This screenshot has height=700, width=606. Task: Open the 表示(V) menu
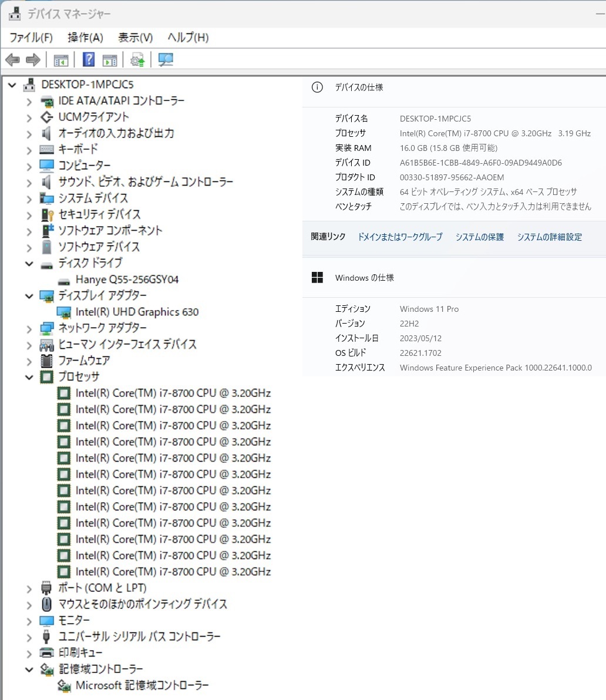(135, 38)
